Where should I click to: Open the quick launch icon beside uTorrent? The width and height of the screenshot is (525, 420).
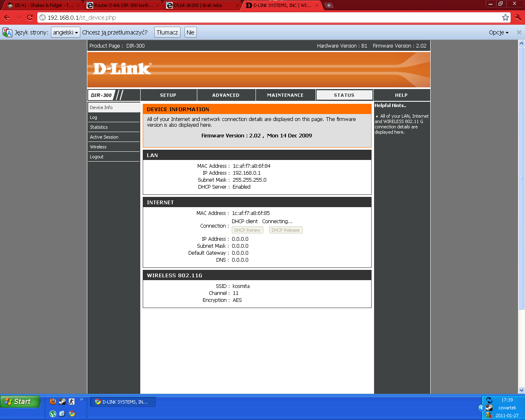[x=62, y=414]
